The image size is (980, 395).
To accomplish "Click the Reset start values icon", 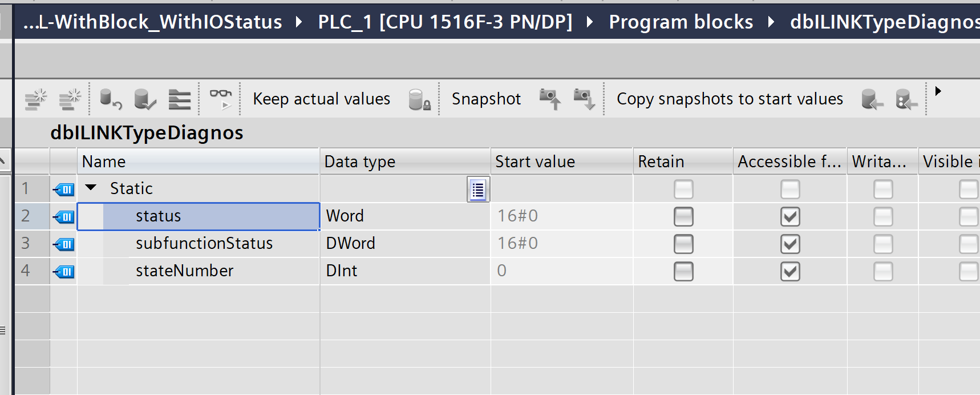I will click(111, 99).
